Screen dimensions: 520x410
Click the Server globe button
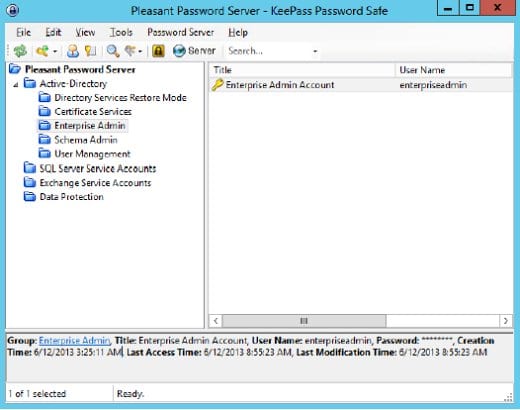point(194,51)
